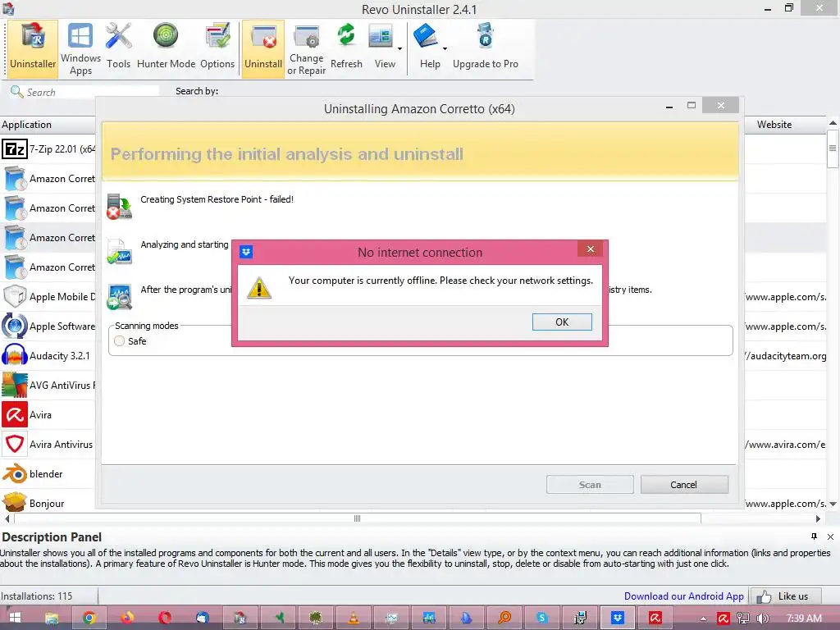Select the Apple Software Update entry
The width and height of the screenshot is (840, 630).
click(48, 326)
